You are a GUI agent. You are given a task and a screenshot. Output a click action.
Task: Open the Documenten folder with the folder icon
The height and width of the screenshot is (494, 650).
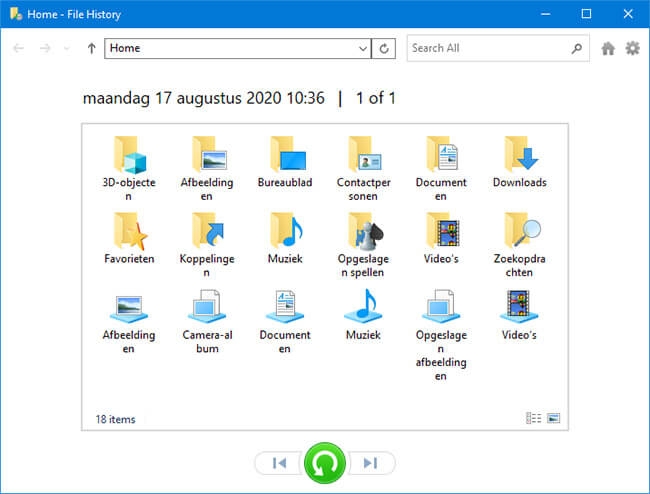pos(441,169)
